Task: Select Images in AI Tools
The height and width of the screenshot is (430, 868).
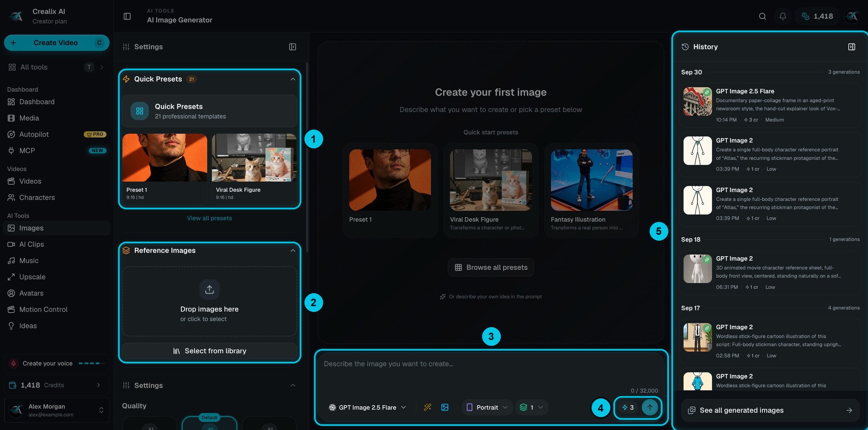Action: (56, 228)
